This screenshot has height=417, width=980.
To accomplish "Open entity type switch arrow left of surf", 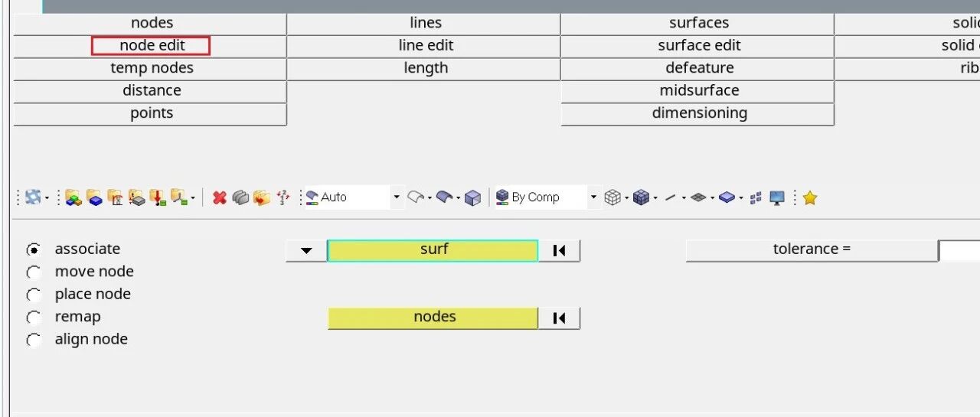I will click(x=306, y=250).
